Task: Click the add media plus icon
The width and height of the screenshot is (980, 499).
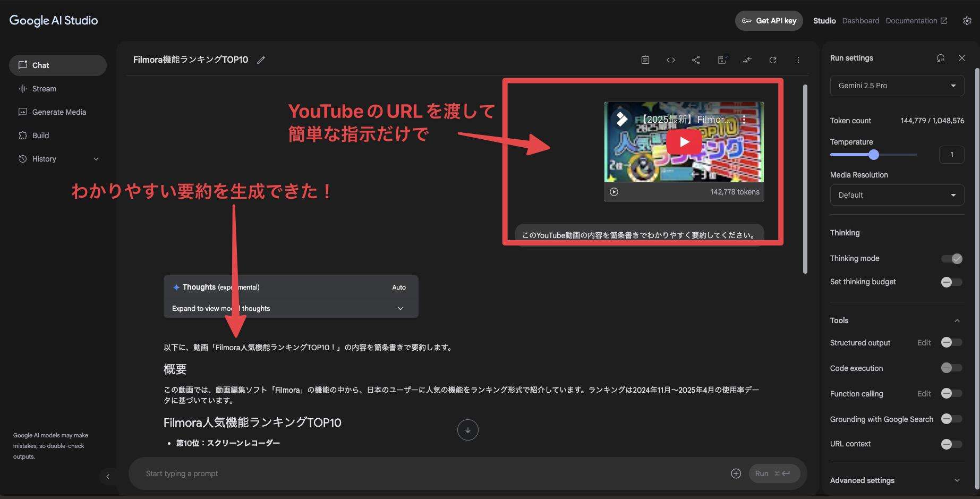Action: [736, 473]
